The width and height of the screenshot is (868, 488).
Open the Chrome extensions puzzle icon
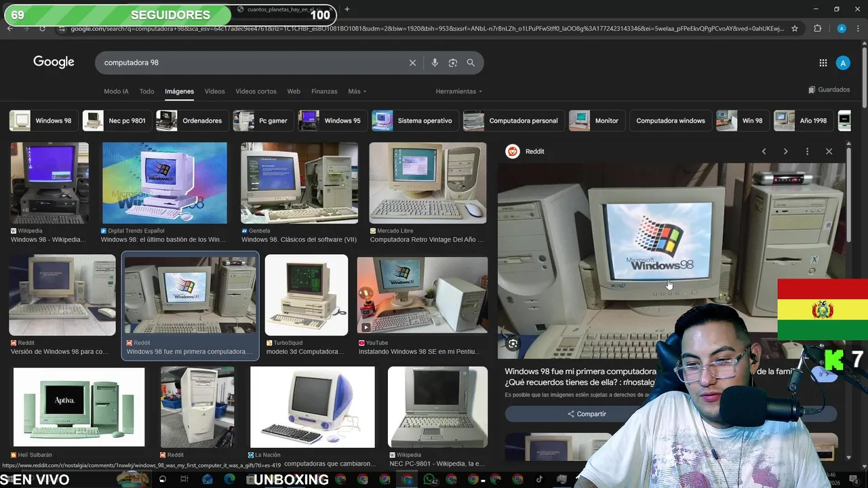(x=817, y=28)
